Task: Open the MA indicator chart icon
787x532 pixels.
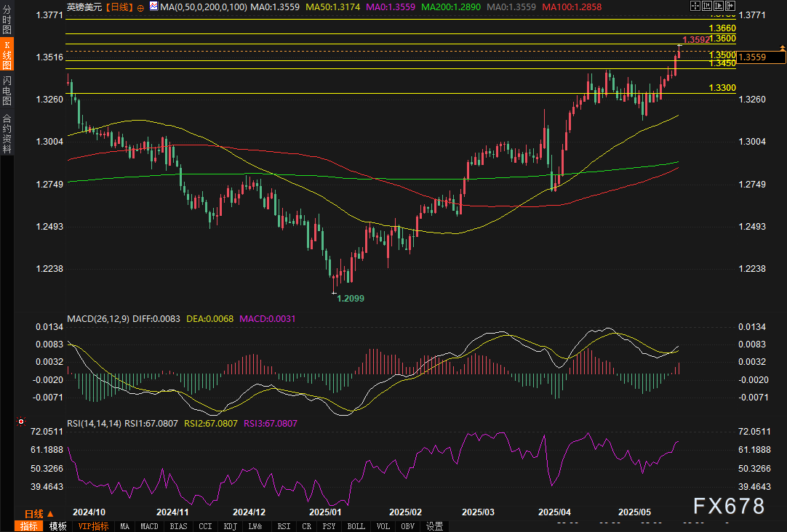Action: click(153, 7)
